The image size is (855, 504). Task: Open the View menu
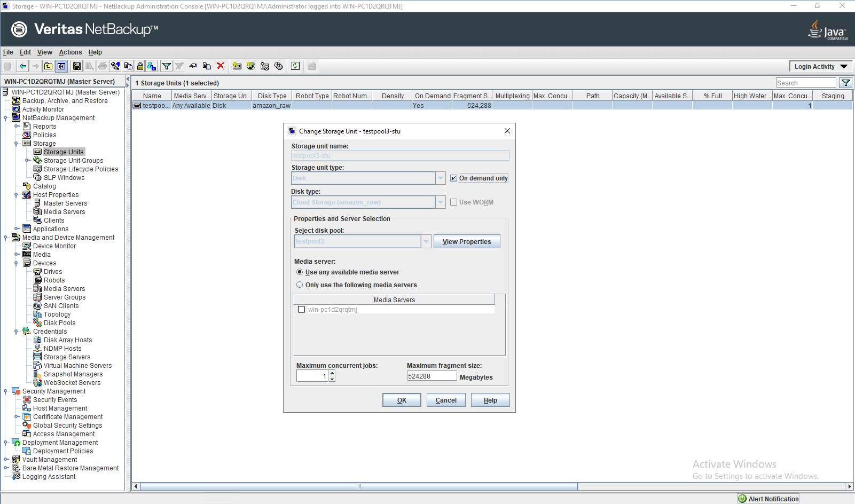coord(45,52)
